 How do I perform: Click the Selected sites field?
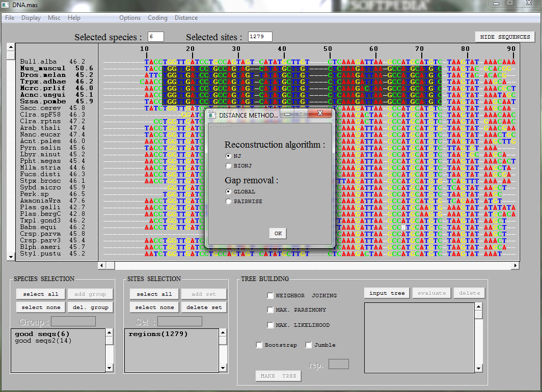tap(260, 37)
